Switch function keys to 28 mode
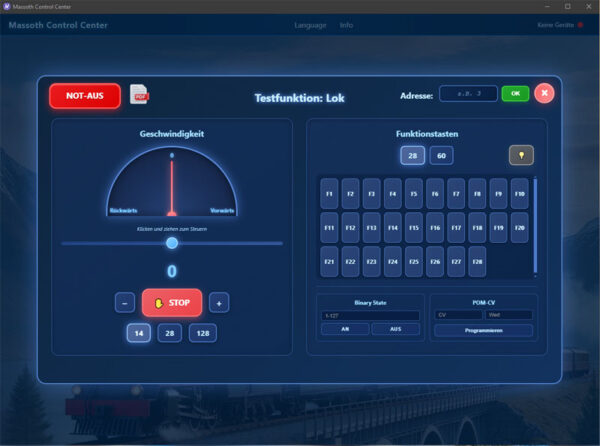The image size is (600, 446). click(x=412, y=155)
